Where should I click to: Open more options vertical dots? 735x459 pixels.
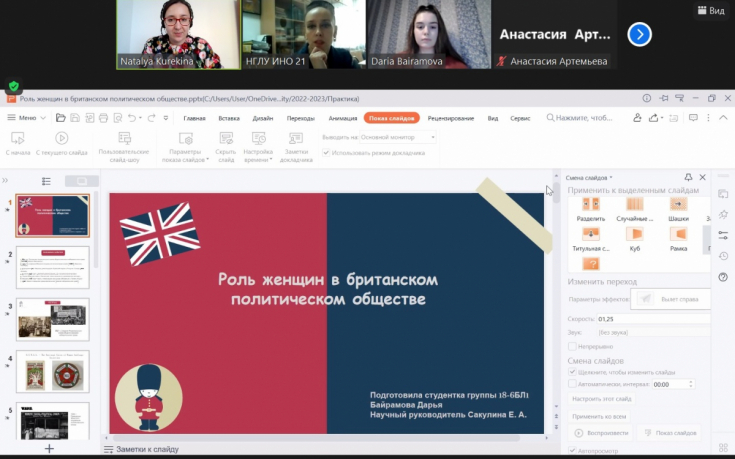[708, 118]
